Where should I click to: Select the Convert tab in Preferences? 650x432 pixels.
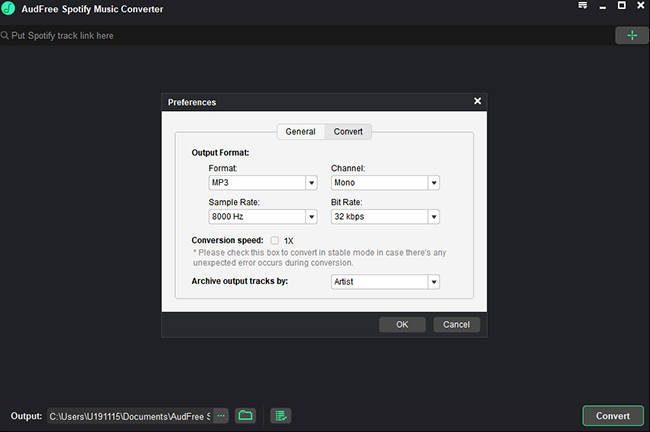pyautogui.click(x=348, y=132)
